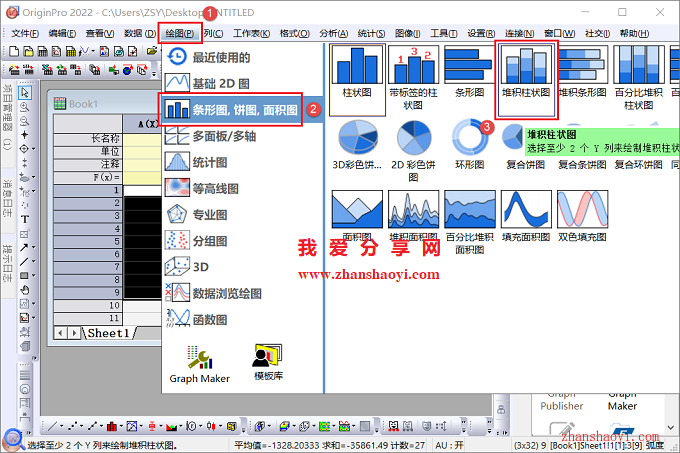Pick the 百分比堆积面积图 chart
Image resolution: width=680 pixels, height=453 pixels.
click(470, 222)
